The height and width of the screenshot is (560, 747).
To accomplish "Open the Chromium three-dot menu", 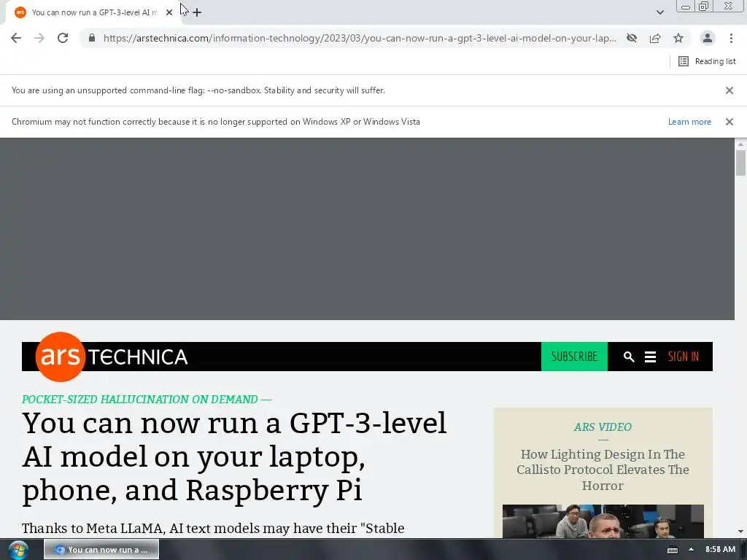I will coord(731,38).
